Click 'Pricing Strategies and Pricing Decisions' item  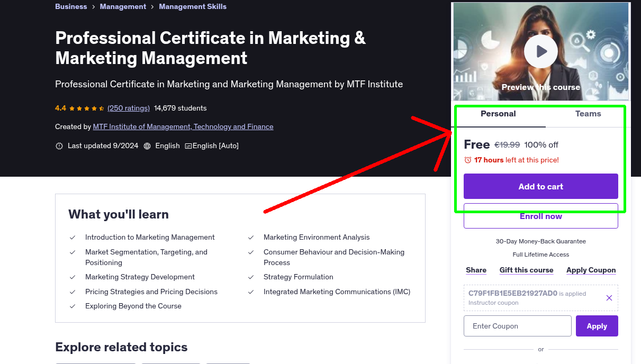[x=151, y=292]
